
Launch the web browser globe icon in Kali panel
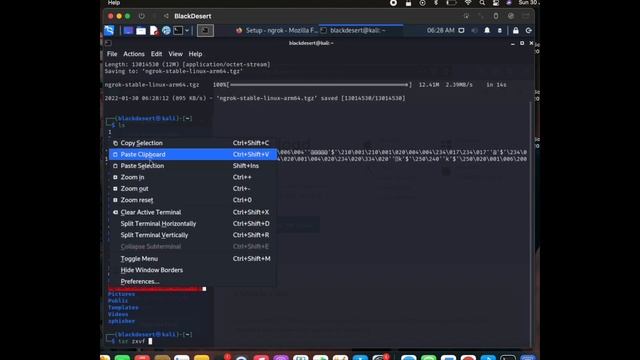[x=166, y=31]
